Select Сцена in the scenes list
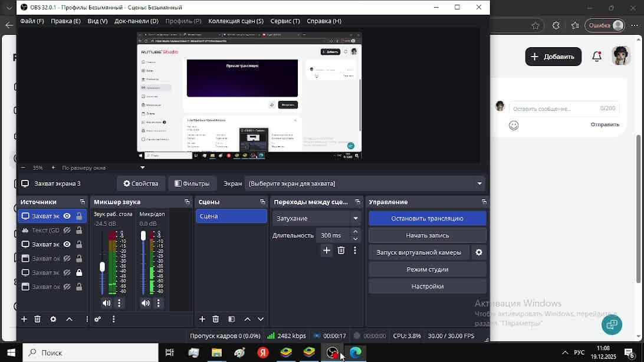The width and height of the screenshot is (644, 362). [x=231, y=216]
